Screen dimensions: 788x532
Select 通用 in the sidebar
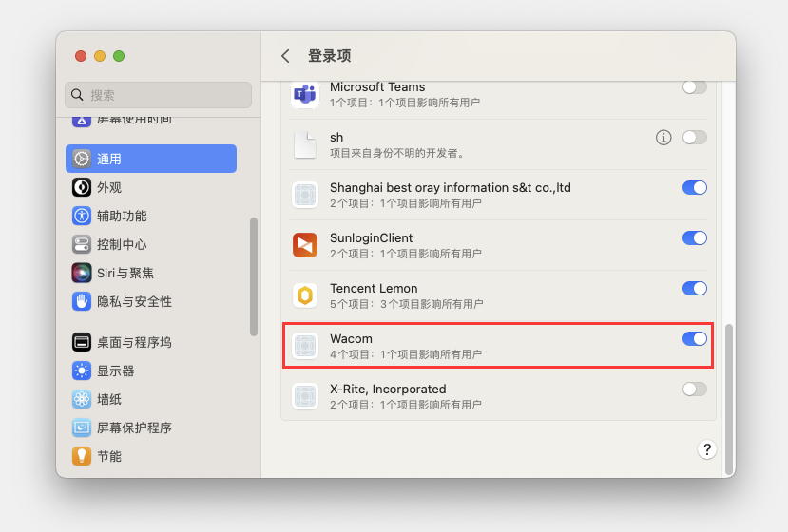pyautogui.click(x=151, y=159)
